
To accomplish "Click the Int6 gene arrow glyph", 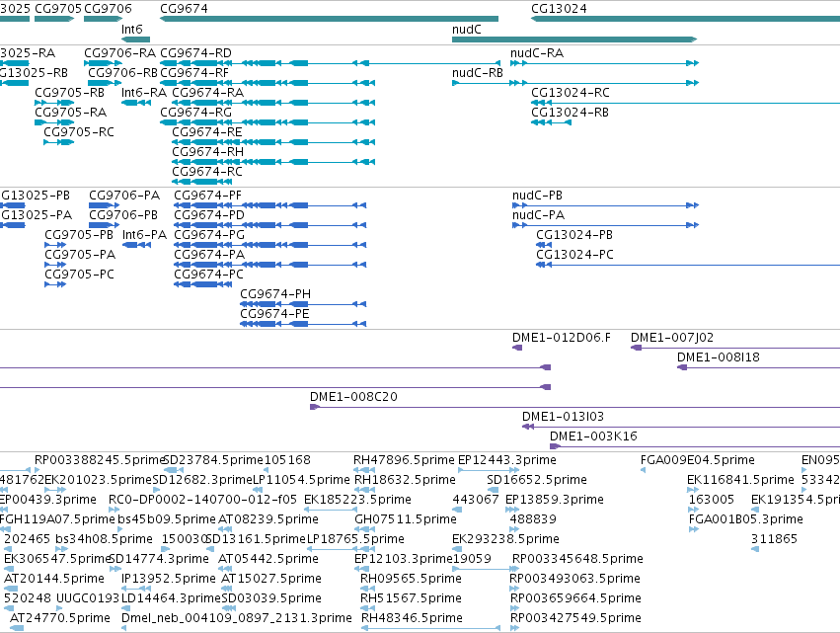I will coord(135,40).
